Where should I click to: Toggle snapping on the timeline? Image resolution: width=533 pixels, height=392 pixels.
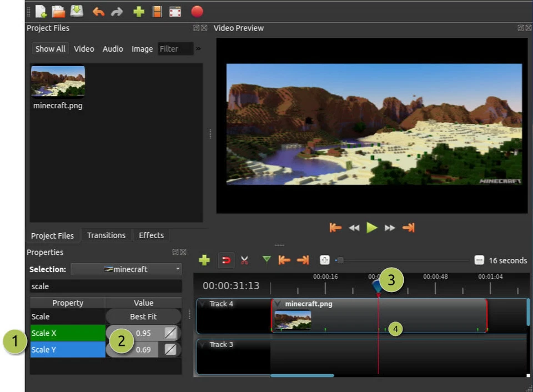(x=226, y=260)
